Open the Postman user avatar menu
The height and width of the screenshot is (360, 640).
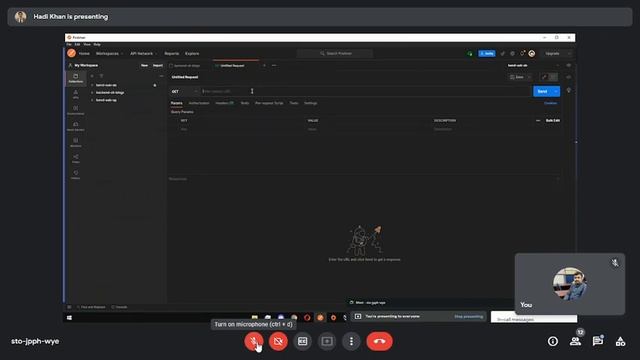[532, 53]
